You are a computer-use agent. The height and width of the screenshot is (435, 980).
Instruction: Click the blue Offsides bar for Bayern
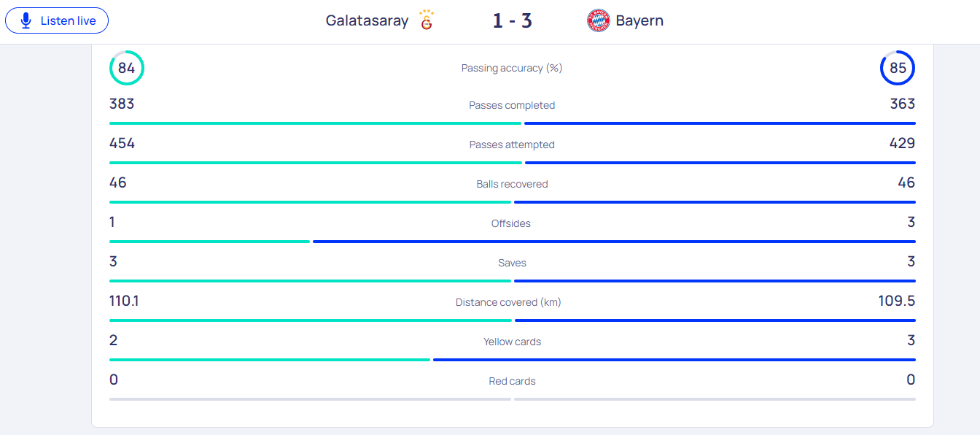tap(614, 242)
